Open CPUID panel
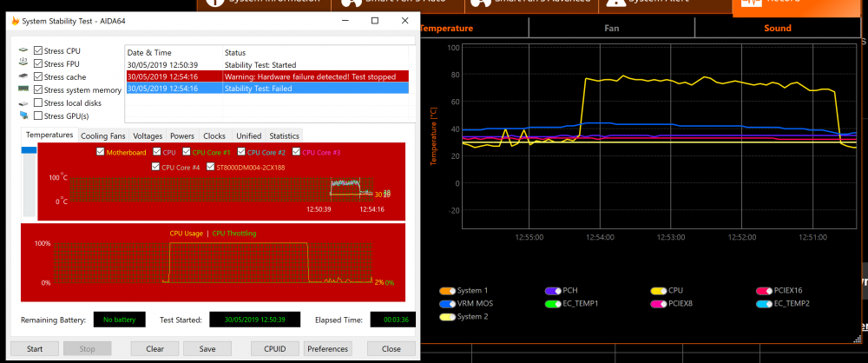Screen dimensions: 868x363 tap(275, 348)
